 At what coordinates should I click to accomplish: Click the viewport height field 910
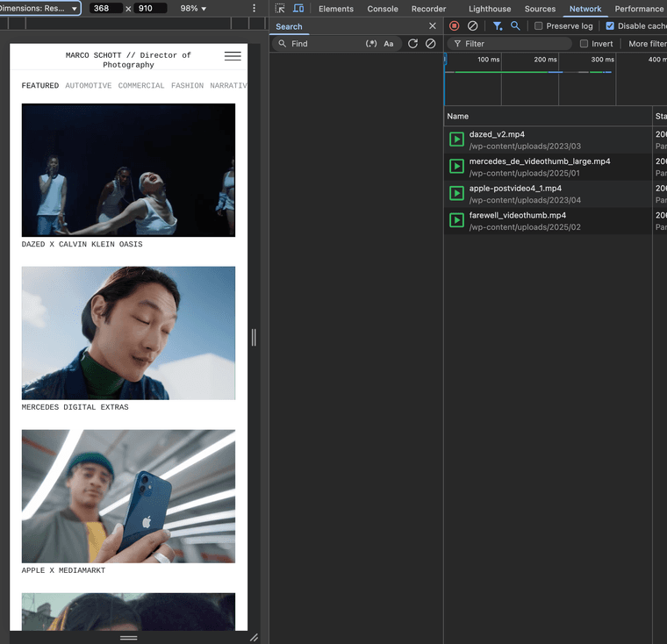[x=150, y=9]
